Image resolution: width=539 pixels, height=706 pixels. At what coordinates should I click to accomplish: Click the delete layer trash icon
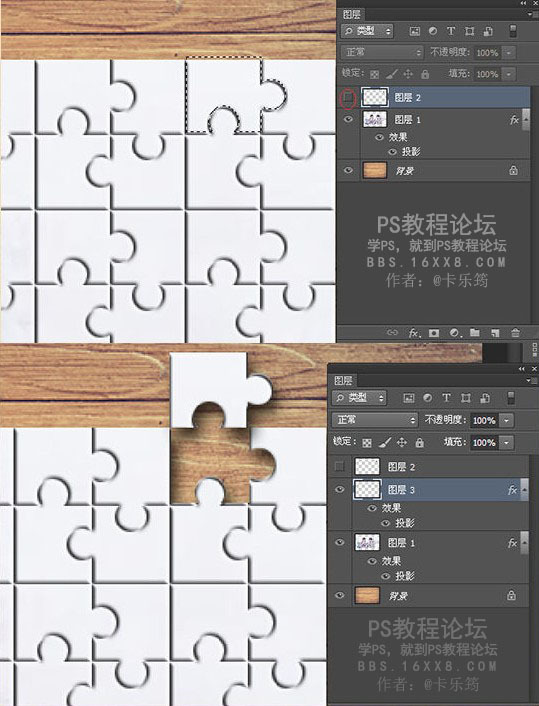pos(515,333)
